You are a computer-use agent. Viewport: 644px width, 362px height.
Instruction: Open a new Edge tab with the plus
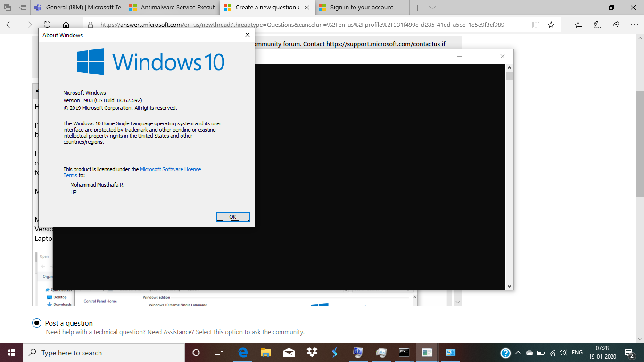tap(417, 8)
